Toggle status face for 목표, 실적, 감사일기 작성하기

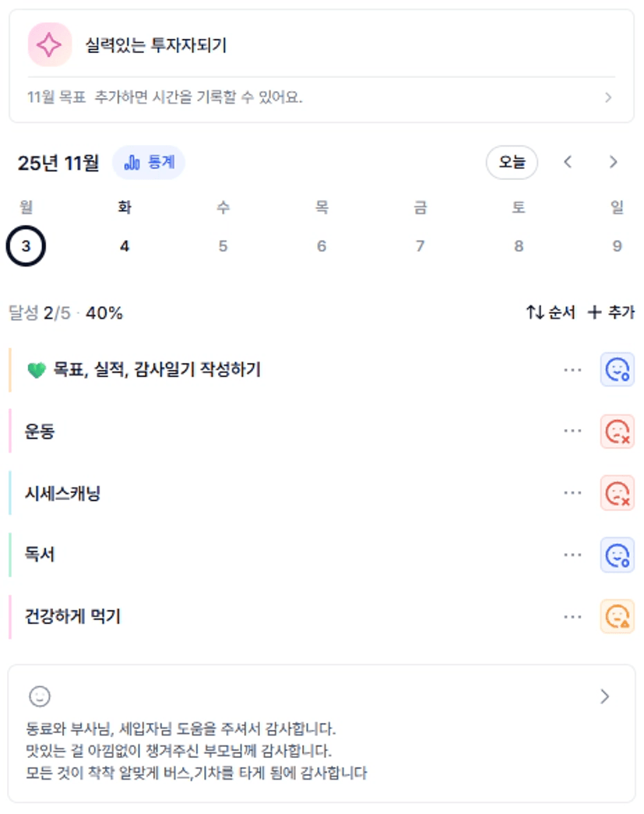(x=617, y=370)
